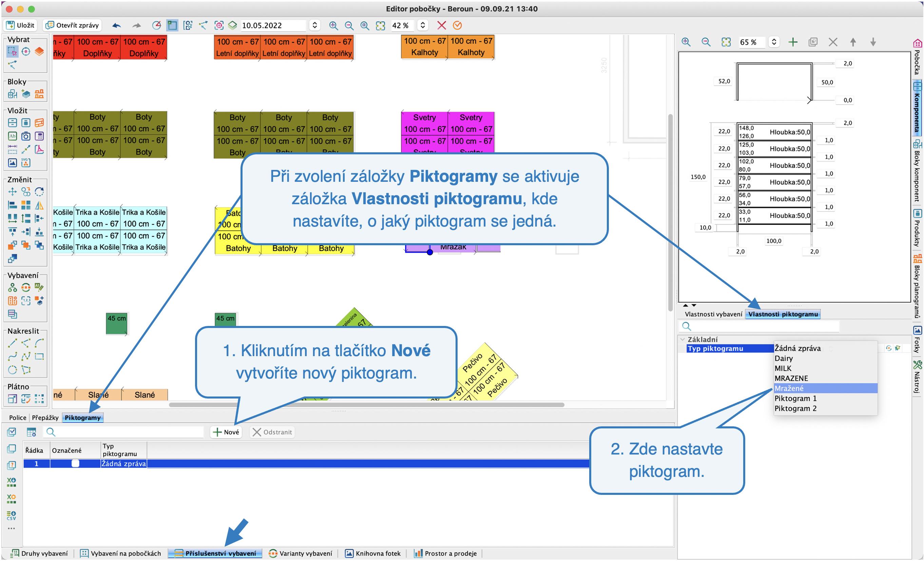Open the Prostor a prodeje bottom tab
The height and width of the screenshot is (561, 924).
click(x=445, y=553)
